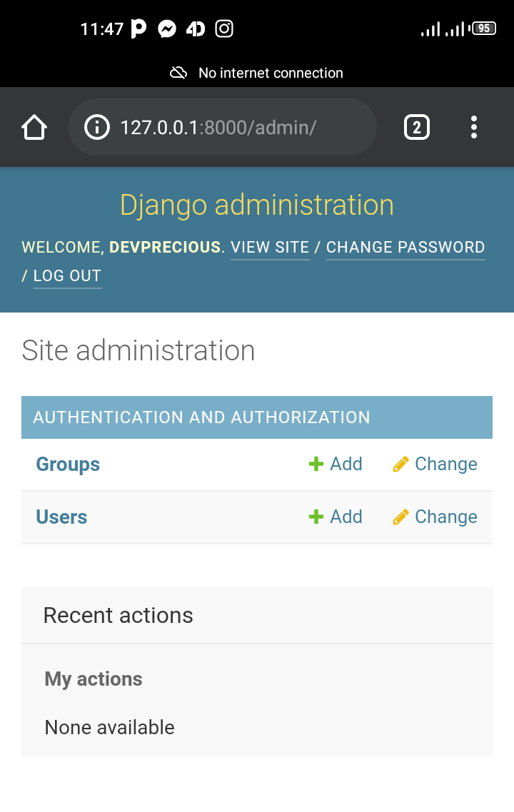The image size is (514, 812).
Task: Tap the no-connection cloud icon
Action: (178, 73)
